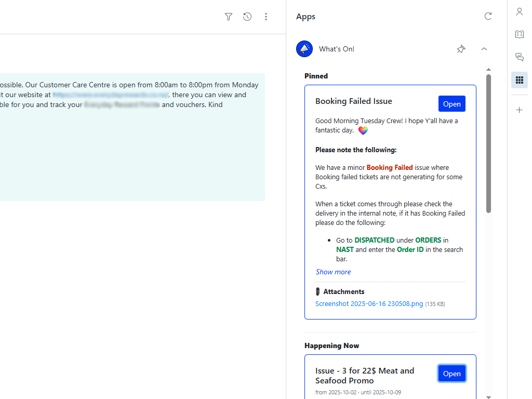
Task: Refresh the Apps panel
Action: pos(488,16)
